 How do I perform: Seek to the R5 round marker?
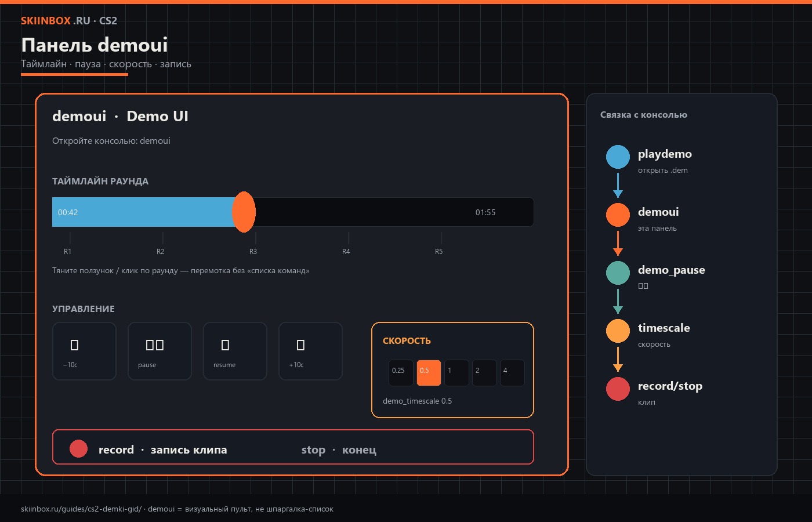tap(439, 251)
